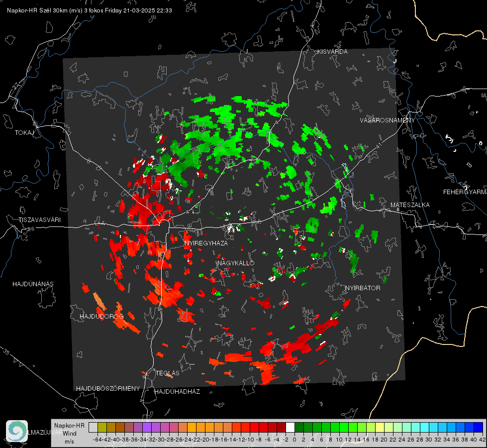Click the radar title text with the timestamp

coord(90,10)
